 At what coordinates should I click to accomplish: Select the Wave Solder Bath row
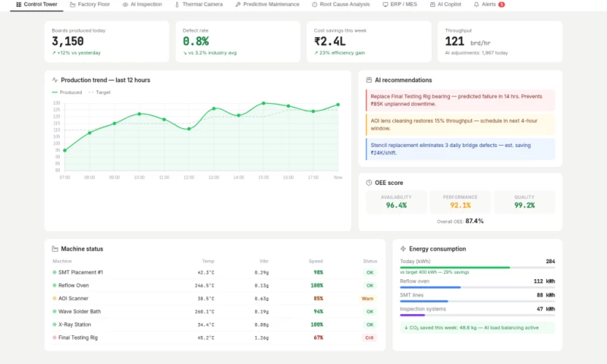tap(215, 312)
